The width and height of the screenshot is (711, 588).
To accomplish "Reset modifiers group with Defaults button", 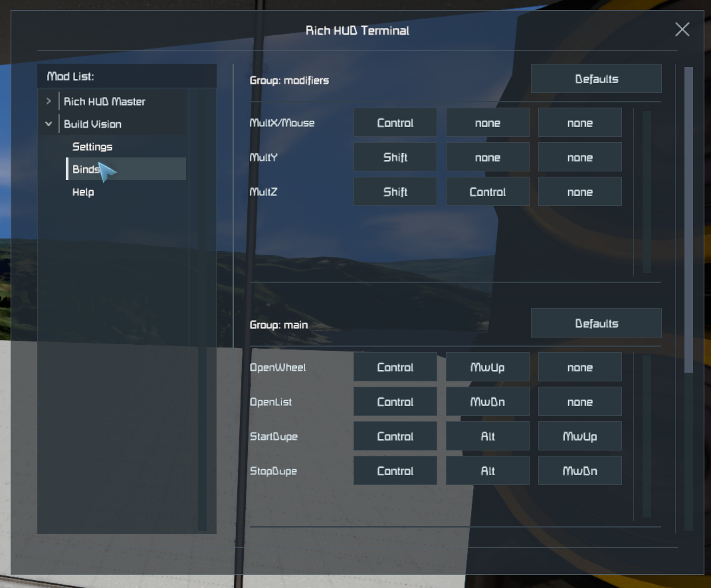I will [x=596, y=79].
